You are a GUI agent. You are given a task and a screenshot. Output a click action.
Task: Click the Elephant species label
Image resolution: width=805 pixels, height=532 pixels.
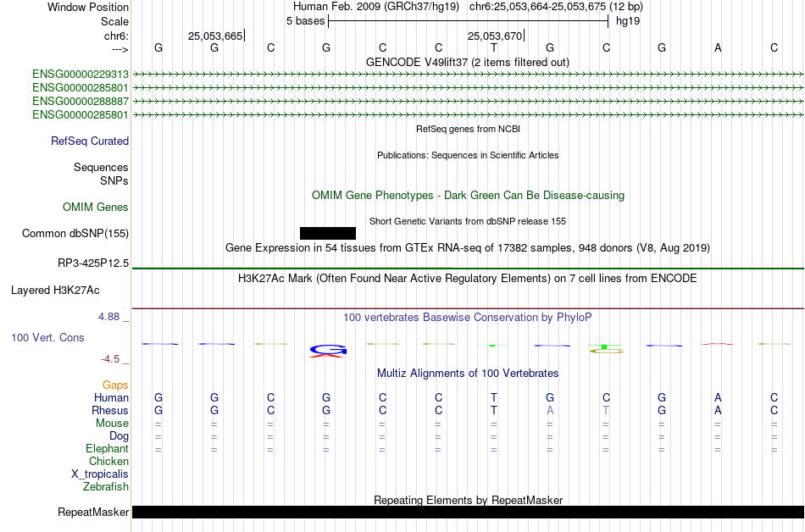pos(107,448)
